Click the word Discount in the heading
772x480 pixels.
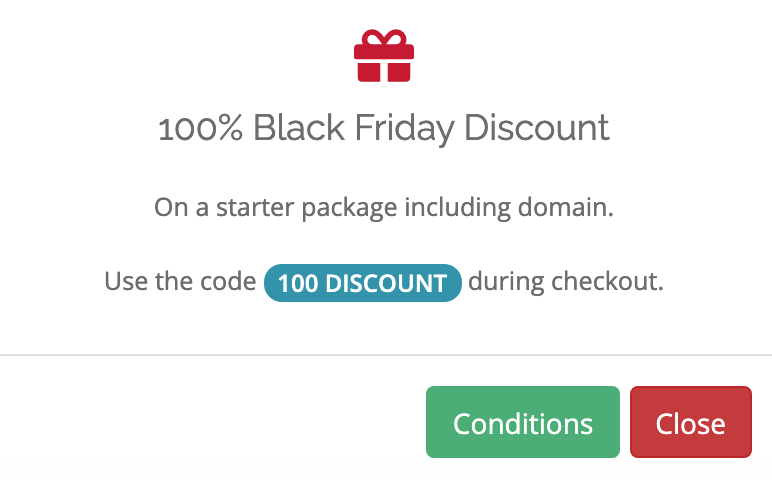[x=537, y=128]
